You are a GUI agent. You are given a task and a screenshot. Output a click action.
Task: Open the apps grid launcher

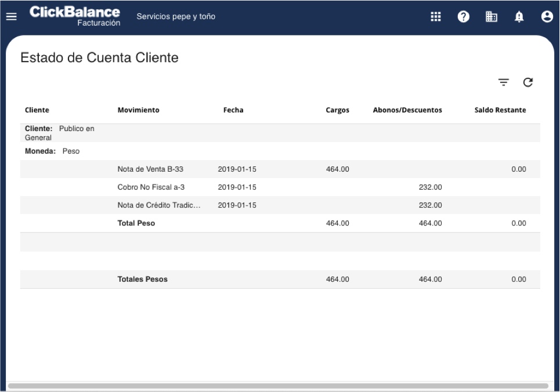click(435, 17)
